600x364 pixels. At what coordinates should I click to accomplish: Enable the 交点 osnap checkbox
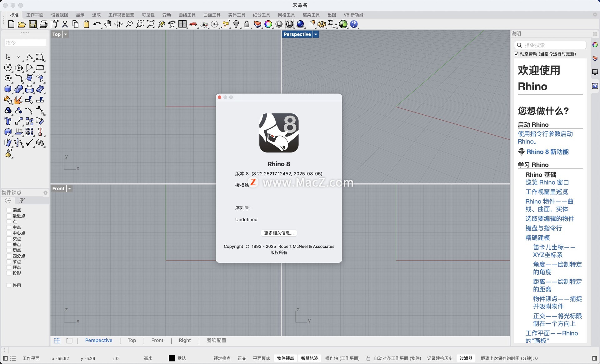(9, 239)
